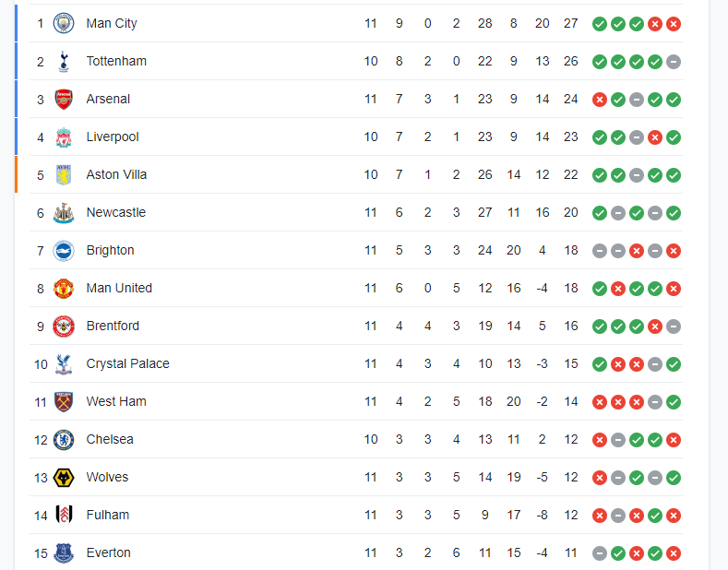Click the Brentford club crest
This screenshot has width=728, height=570.
click(x=64, y=326)
